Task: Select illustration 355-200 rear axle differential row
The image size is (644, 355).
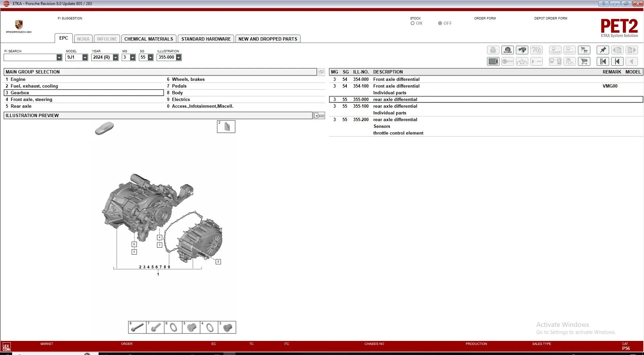Action: coord(395,120)
